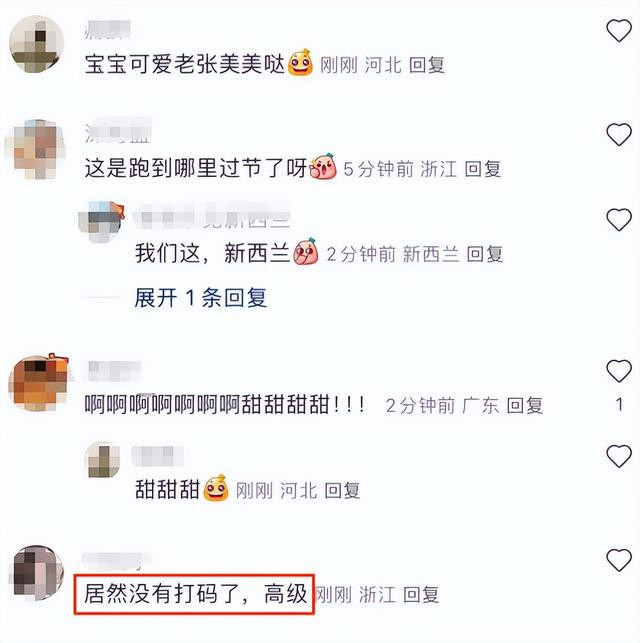The height and width of the screenshot is (643, 640).
Task: Open avatar of the 居然没有打码了 commenter
Action: point(36,573)
